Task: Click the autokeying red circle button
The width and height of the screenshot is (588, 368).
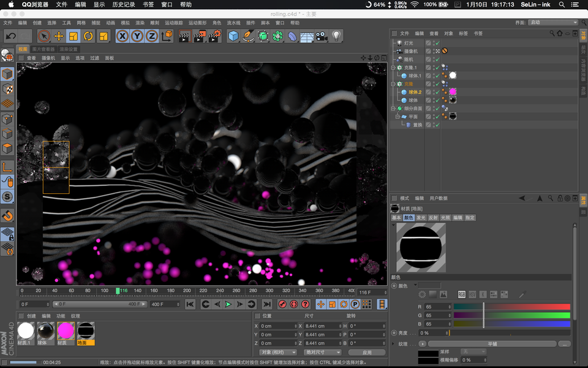Action: pos(293,304)
